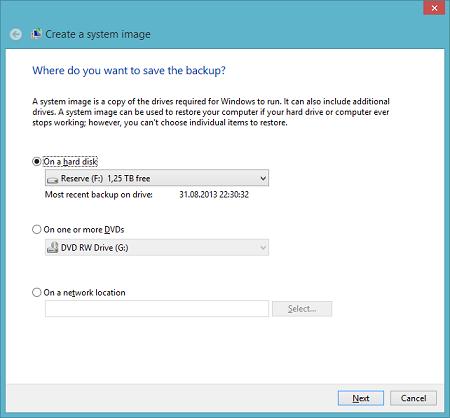450x418 pixels.
Task: Pick the On a network location radio button
Action: click(36, 292)
